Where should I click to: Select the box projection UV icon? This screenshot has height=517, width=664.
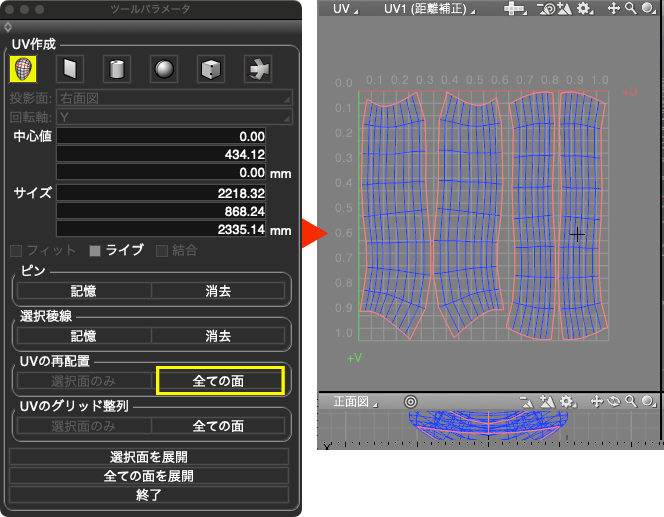pyautogui.click(x=210, y=68)
